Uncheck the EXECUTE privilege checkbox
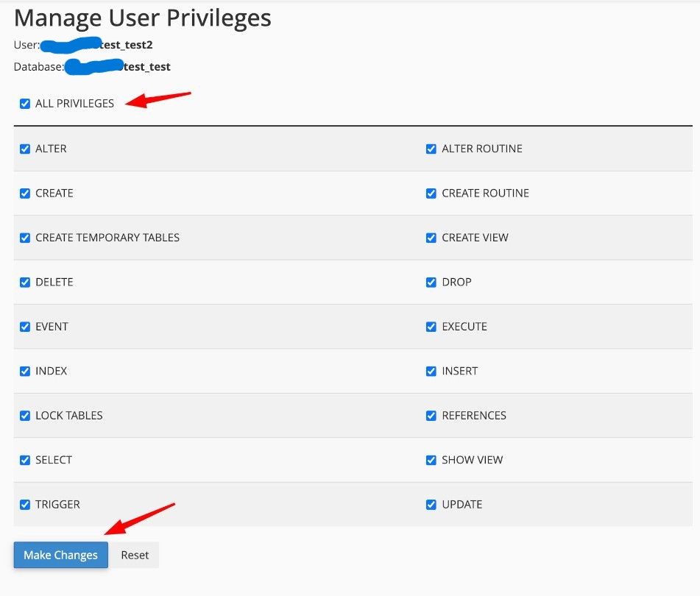Viewport: 700px width, 596px height. (431, 327)
